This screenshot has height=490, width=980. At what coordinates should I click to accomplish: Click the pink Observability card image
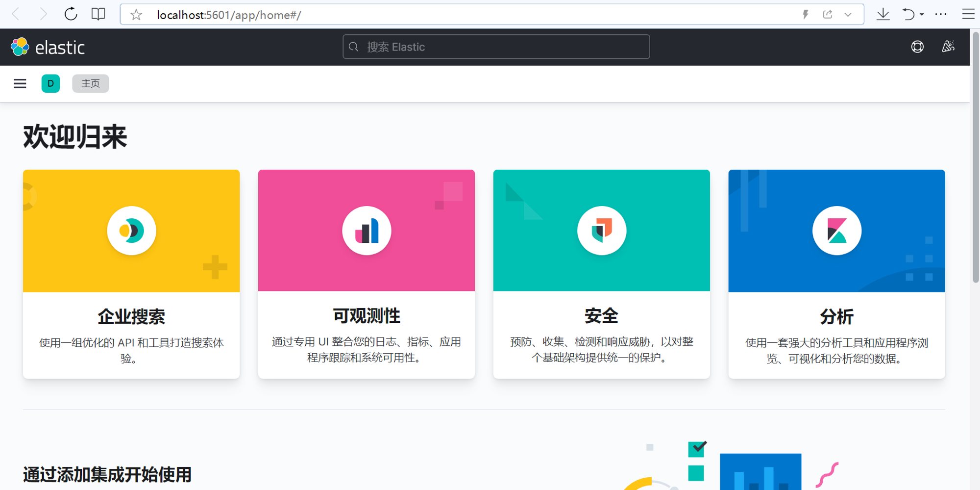[x=367, y=231]
